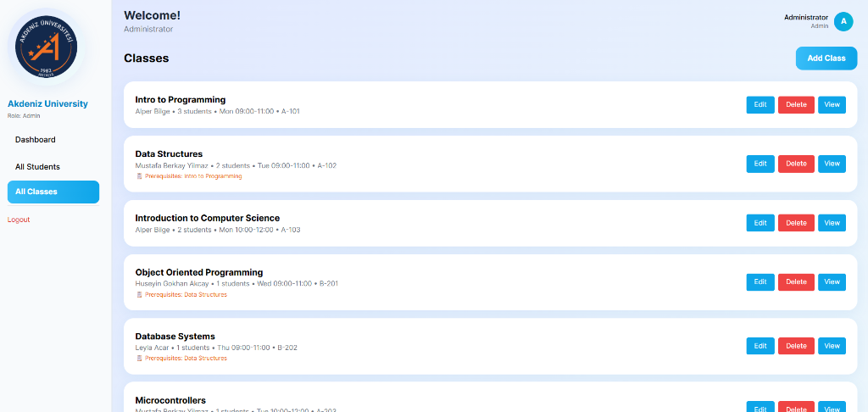Screen dimensions: 868x412
Task: Click the Administrator avatar icon
Action: (843, 22)
